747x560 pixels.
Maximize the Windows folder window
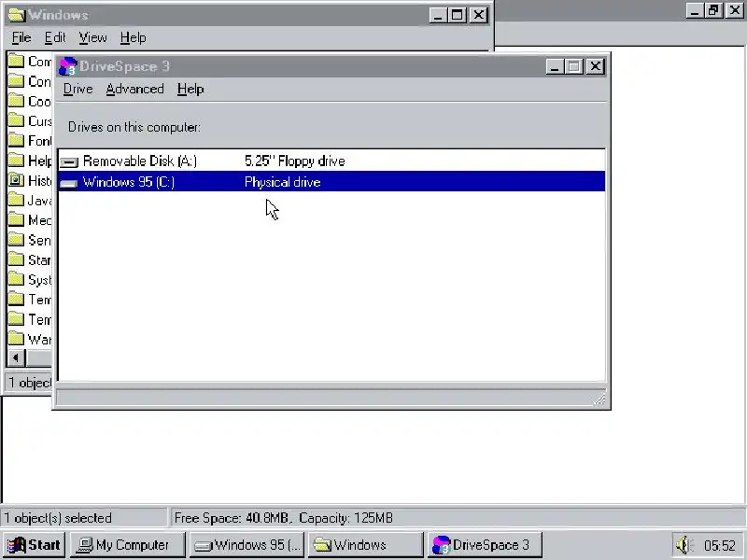[458, 15]
